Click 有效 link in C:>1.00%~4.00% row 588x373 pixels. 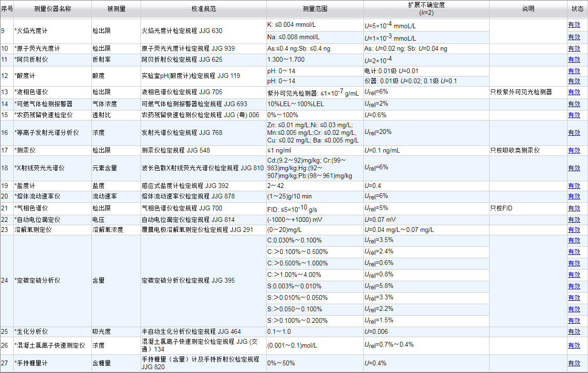574,274
